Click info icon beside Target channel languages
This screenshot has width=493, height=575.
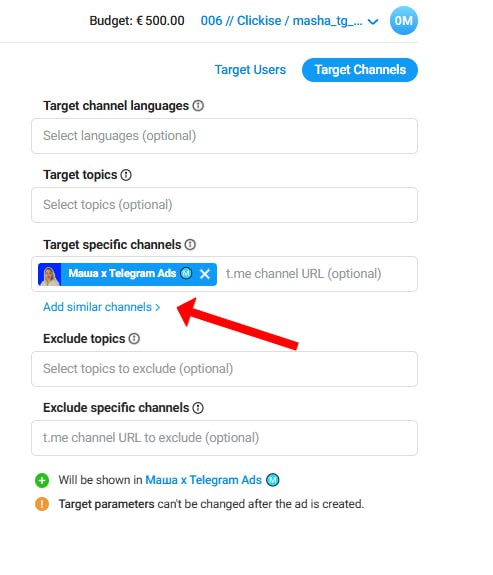pos(198,106)
